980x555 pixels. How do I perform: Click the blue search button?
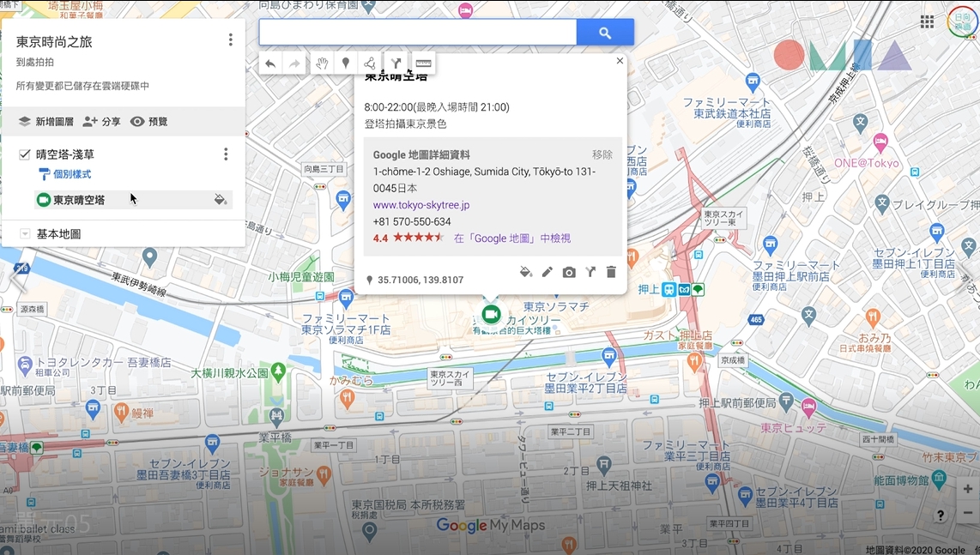(605, 33)
